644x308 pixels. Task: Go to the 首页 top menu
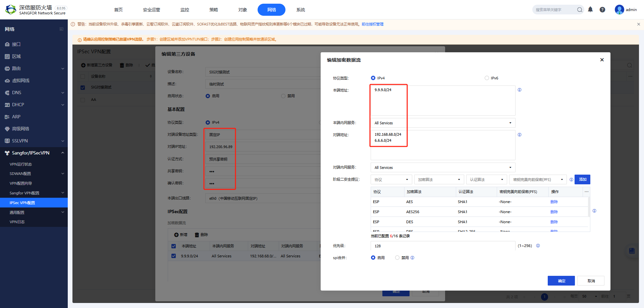click(118, 10)
